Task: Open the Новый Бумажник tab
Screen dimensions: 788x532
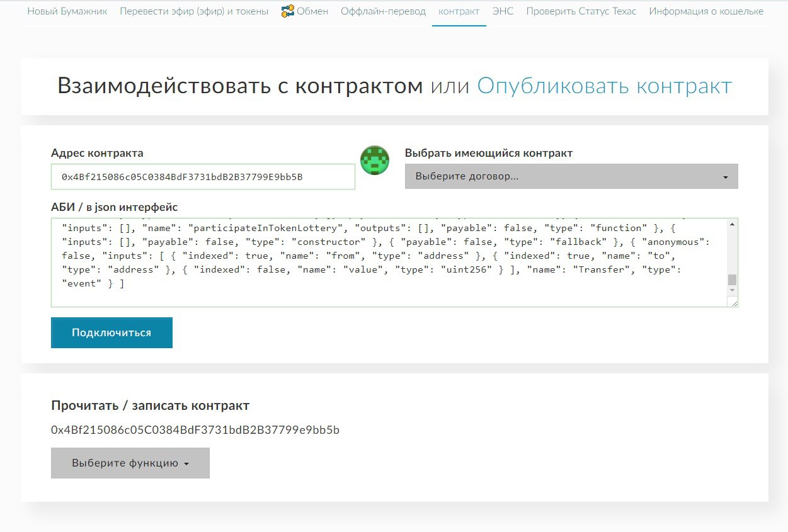Action: tap(67, 11)
